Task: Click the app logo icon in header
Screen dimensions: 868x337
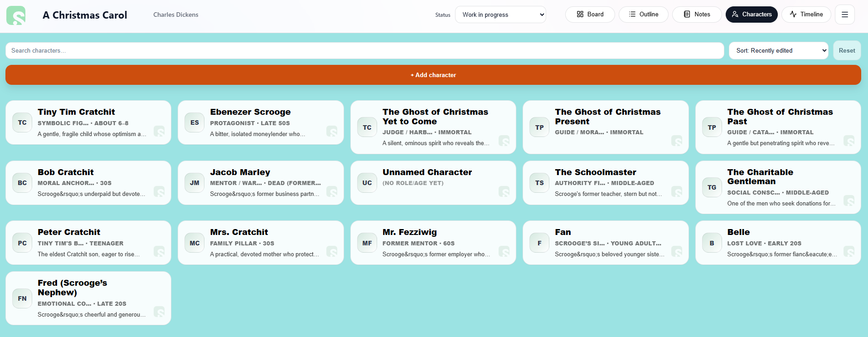Action: coord(16,15)
